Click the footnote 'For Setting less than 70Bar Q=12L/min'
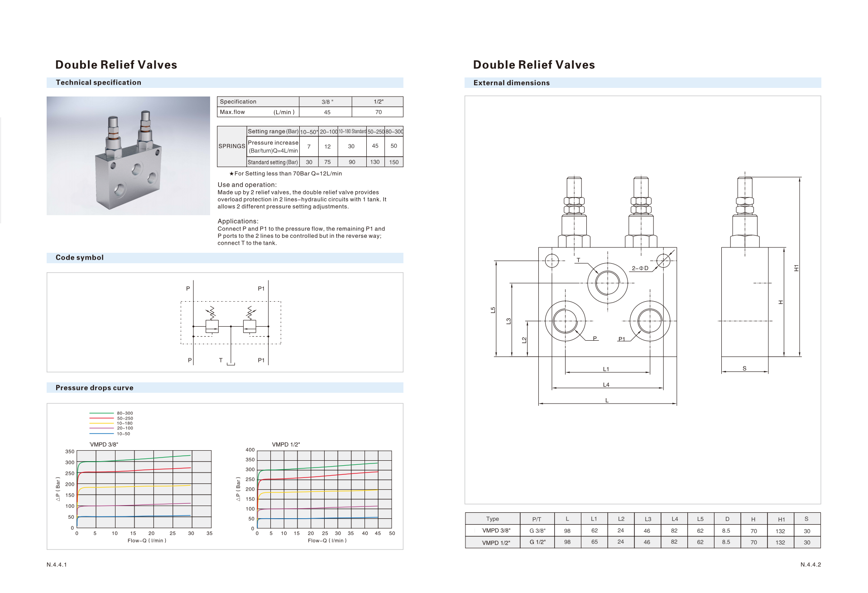This screenshot has height=593, width=868. point(286,174)
